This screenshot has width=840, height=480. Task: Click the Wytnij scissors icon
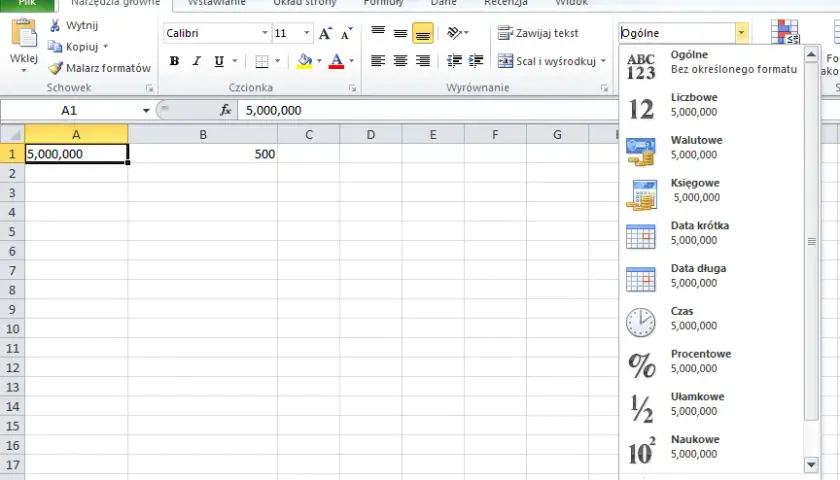pos(55,25)
